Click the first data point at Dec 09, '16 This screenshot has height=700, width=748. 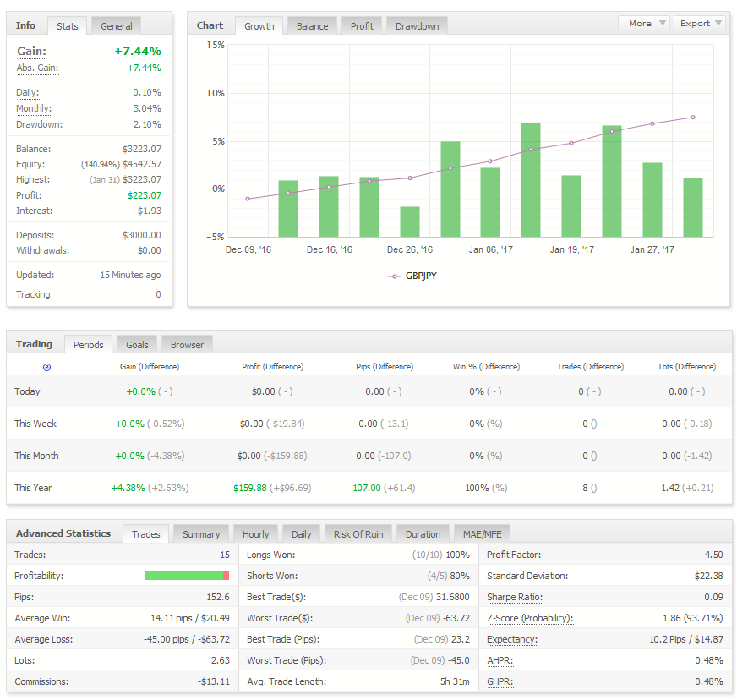click(x=248, y=199)
